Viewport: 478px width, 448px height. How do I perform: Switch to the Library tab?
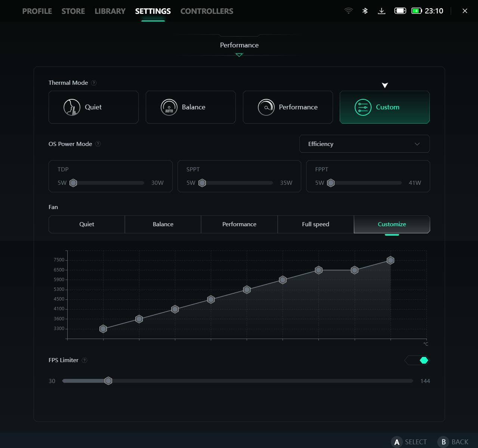[110, 11]
